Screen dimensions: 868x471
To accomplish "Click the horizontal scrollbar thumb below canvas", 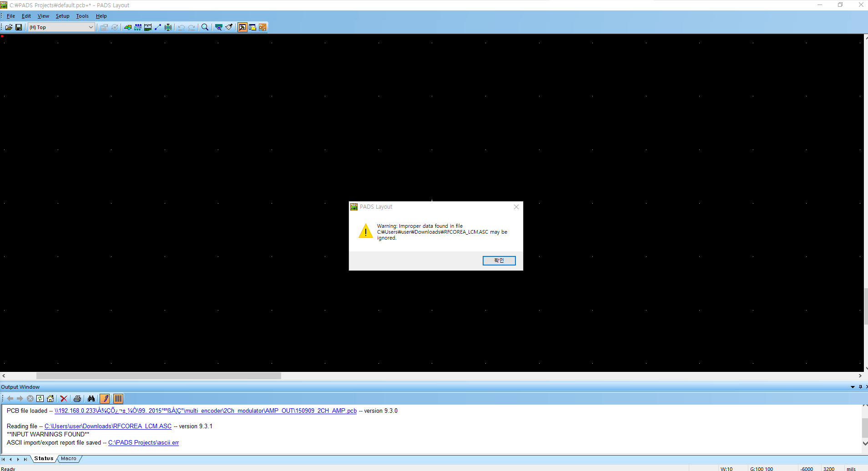I will 158,376.
